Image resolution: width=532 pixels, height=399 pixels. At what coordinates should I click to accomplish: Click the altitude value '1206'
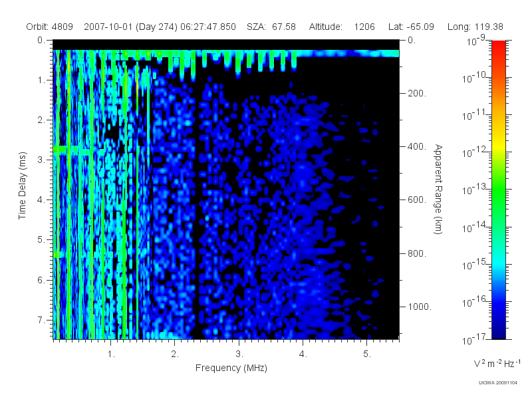(x=364, y=27)
